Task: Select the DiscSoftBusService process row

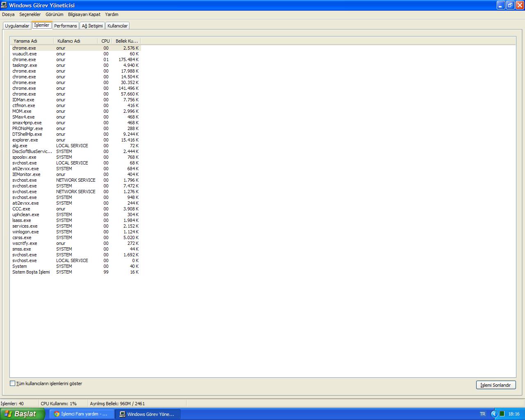Action: 75,151
